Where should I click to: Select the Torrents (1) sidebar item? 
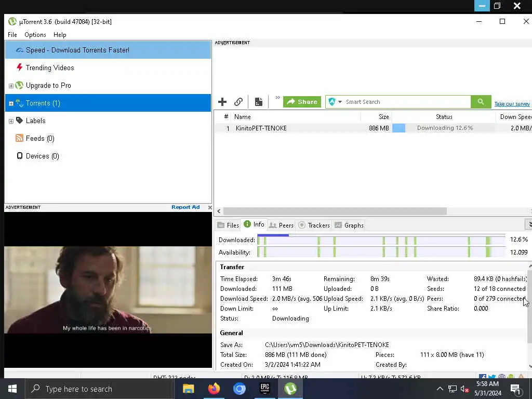(108, 103)
